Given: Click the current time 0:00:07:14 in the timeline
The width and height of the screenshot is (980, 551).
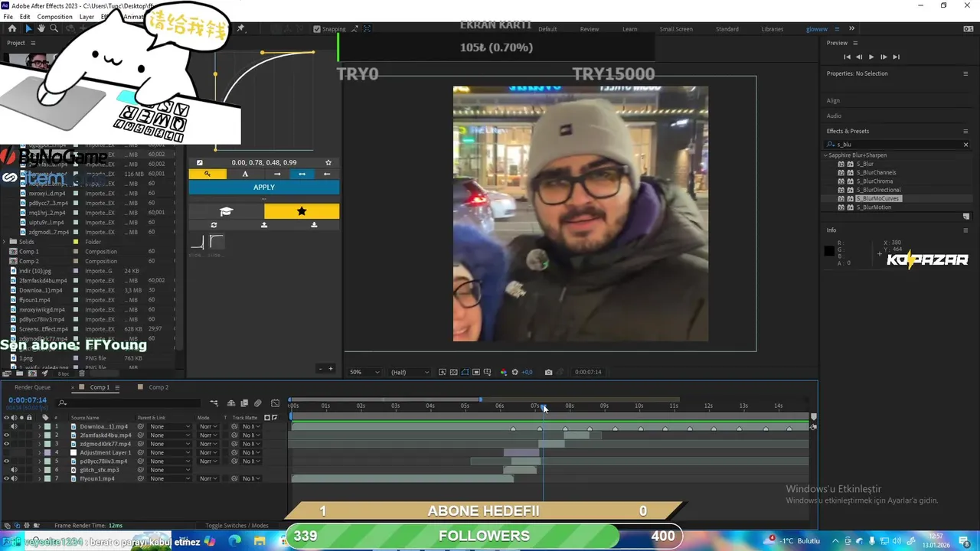Looking at the screenshot, I should [28, 400].
